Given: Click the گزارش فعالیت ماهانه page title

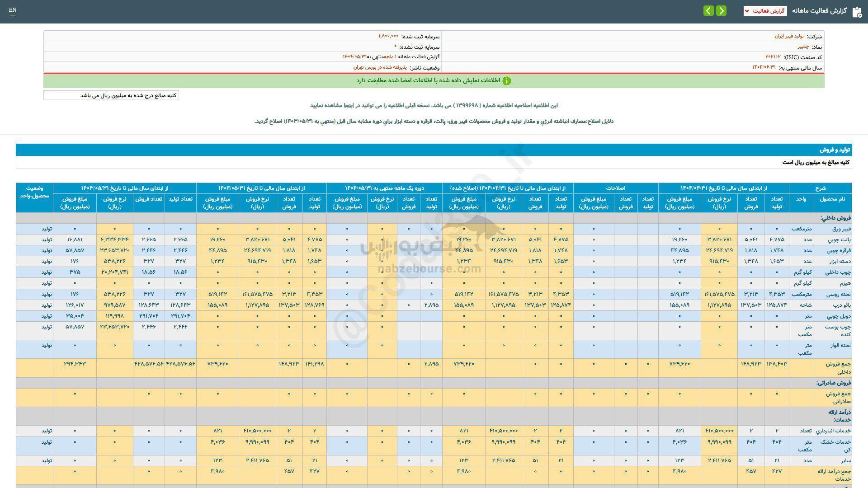Looking at the screenshot, I should coord(819,11).
